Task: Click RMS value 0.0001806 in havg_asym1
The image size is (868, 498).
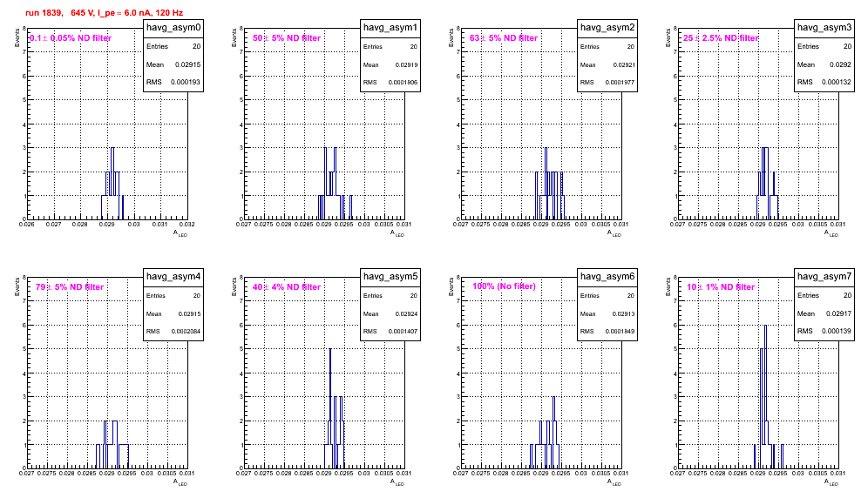Action: (x=403, y=83)
